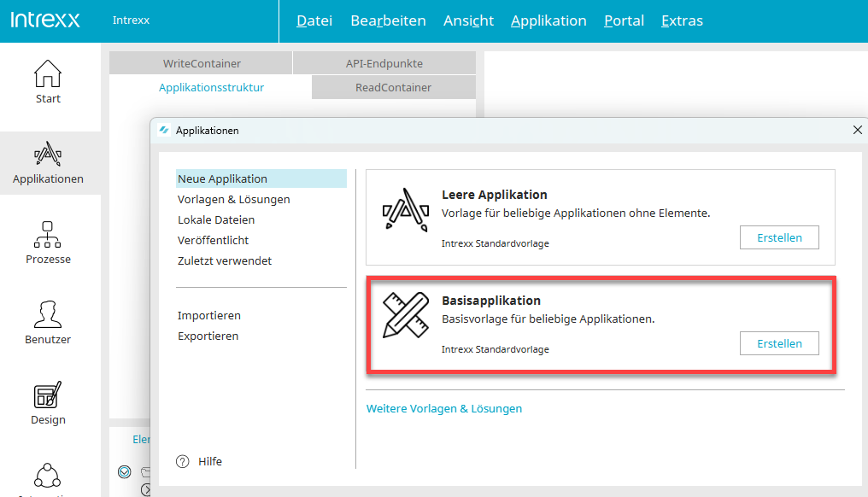
Task: Open the Prozesse module
Action: pyautogui.click(x=48, y=243)
